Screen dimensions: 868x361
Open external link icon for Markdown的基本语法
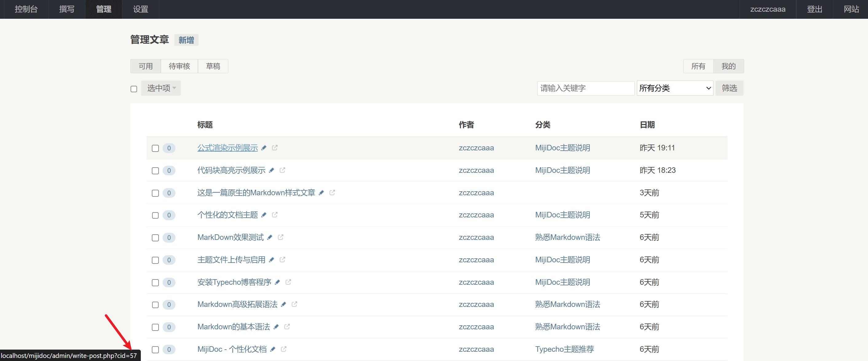pyautogui.click(x=287, y=327)
